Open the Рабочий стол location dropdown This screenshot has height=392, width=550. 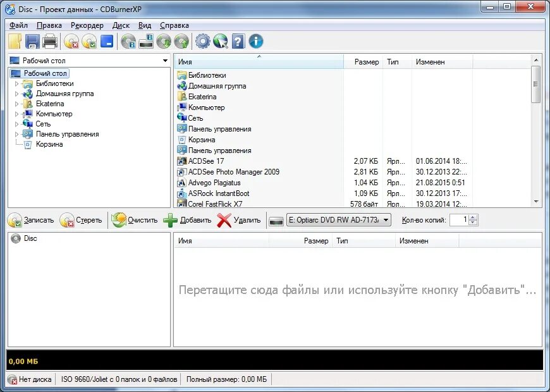165,61
